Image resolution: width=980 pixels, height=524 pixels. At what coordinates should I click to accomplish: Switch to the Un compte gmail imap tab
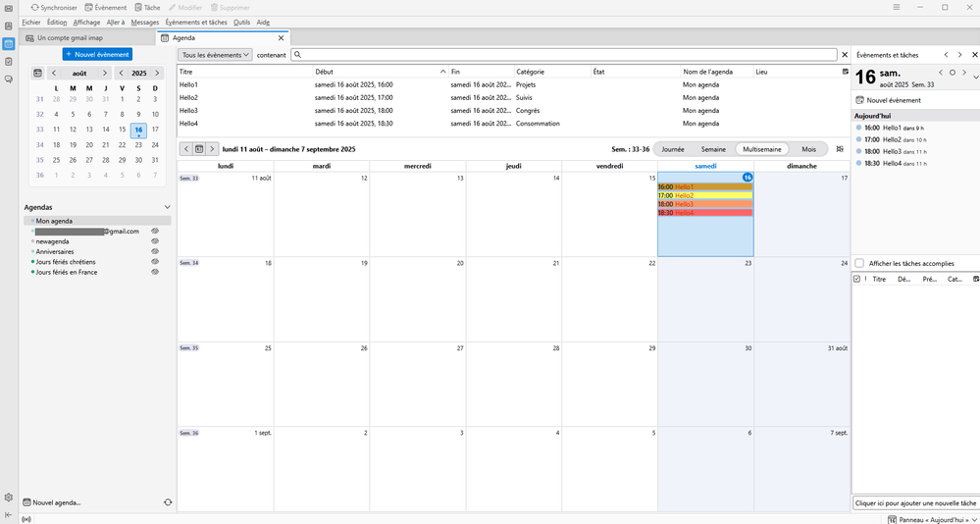[70, 38]
